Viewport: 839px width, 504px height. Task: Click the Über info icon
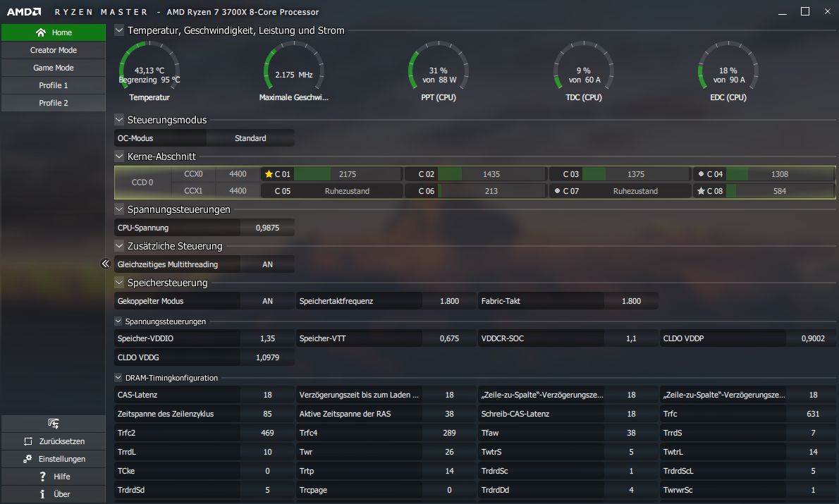[x=43, y=494]
